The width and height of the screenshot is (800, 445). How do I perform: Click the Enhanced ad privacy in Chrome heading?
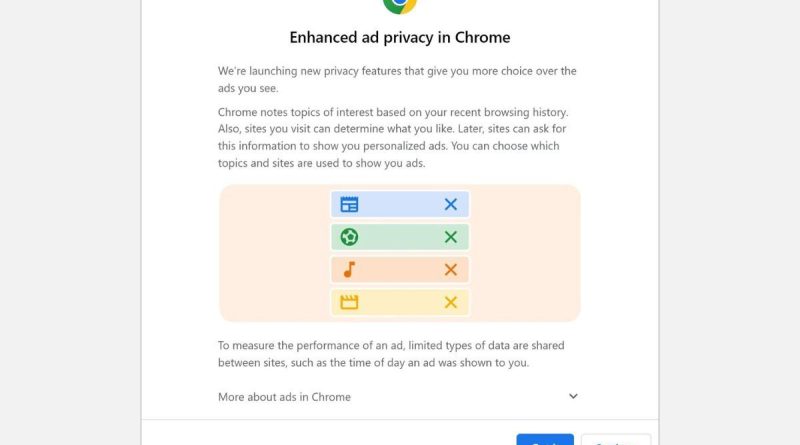(x=400, y=37)
